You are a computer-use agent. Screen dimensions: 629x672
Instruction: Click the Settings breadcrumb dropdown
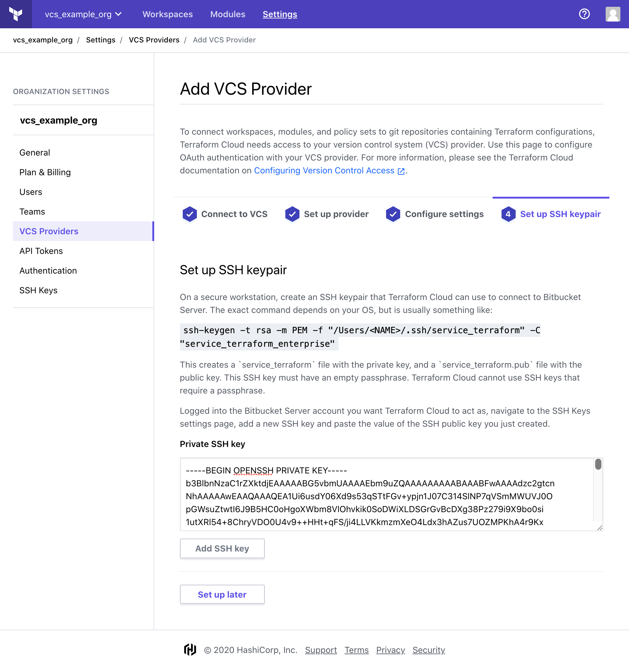(x=100, y=40)
